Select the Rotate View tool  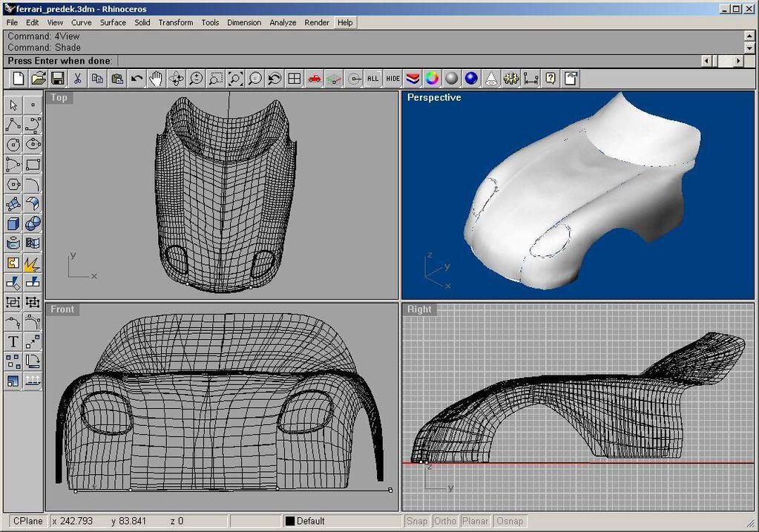click(x=176, y=79)
